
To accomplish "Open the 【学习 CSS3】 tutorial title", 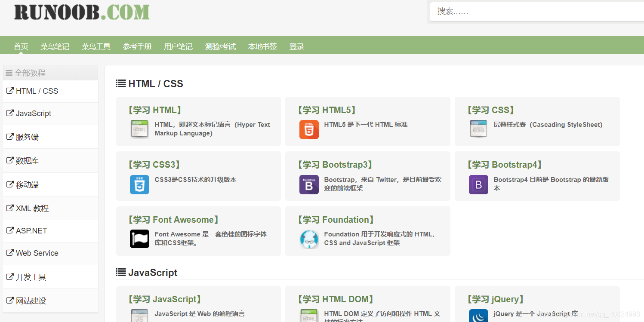I will point(154,165).
